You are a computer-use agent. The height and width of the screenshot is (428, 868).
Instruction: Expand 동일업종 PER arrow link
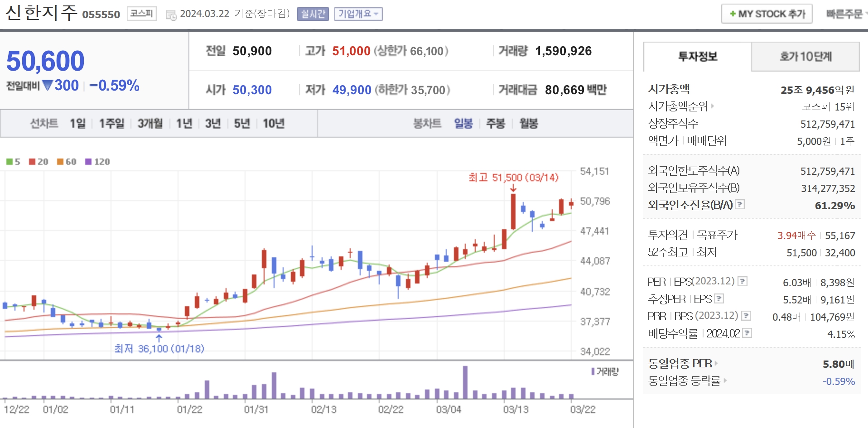pyautogui.click(x=716, y=363)
